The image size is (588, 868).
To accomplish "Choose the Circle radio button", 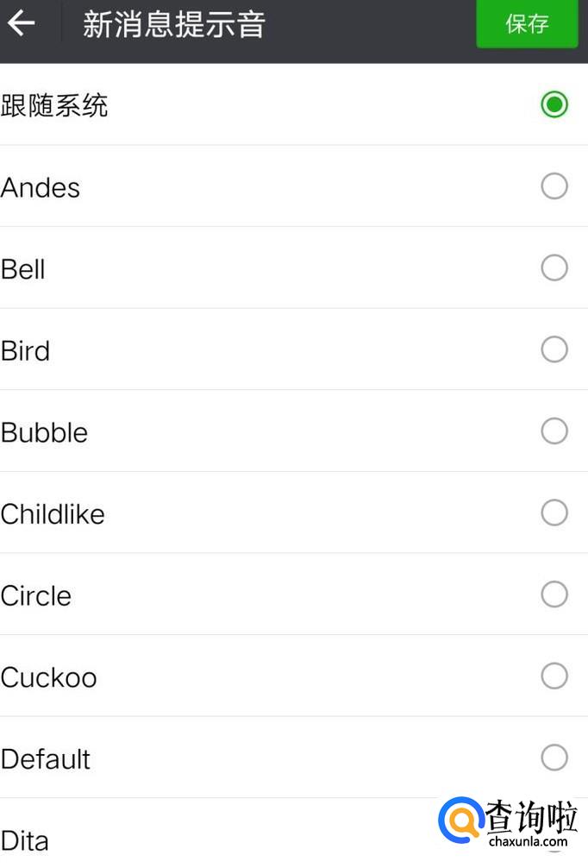I will point(554,594).
